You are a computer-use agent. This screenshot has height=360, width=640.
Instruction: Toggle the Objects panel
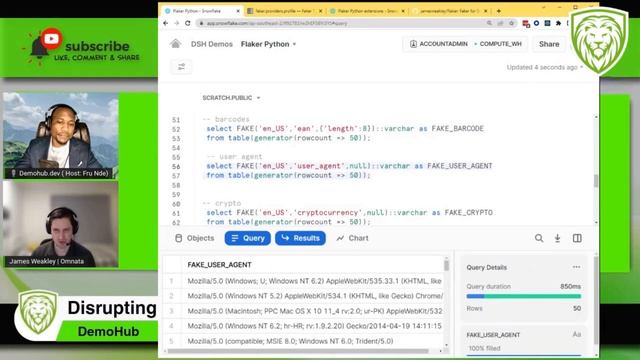click(194, 238)
